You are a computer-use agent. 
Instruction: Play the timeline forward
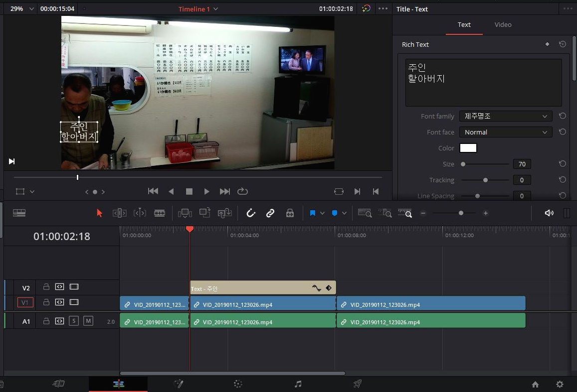pyautogui.click(x=207, y=191)
